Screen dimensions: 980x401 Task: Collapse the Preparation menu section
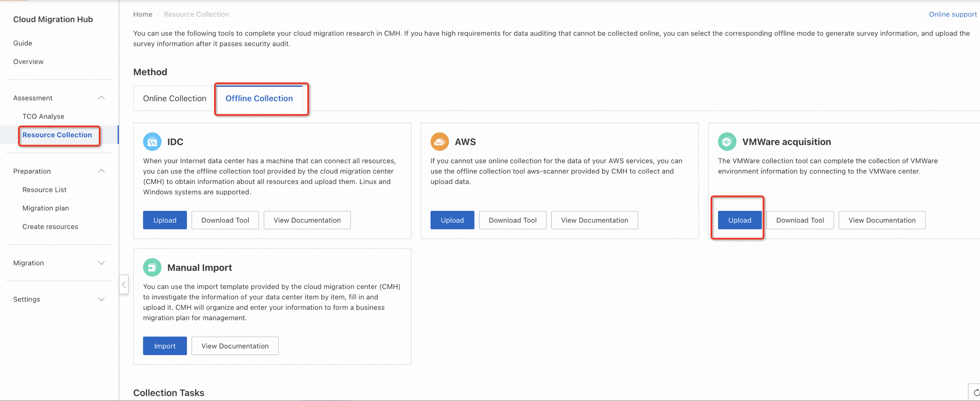pyautogui.click(x=101, y=171)
